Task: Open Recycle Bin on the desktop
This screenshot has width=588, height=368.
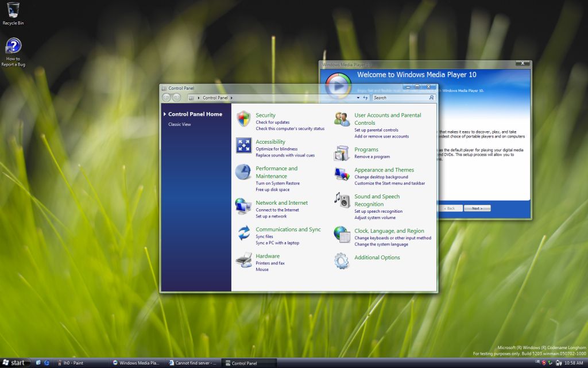Action: pos(13,10)
